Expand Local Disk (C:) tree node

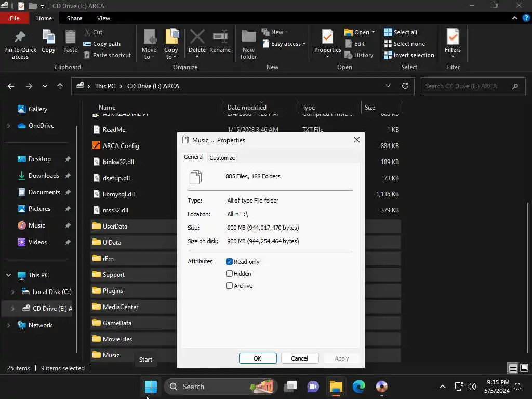[12, 292]
